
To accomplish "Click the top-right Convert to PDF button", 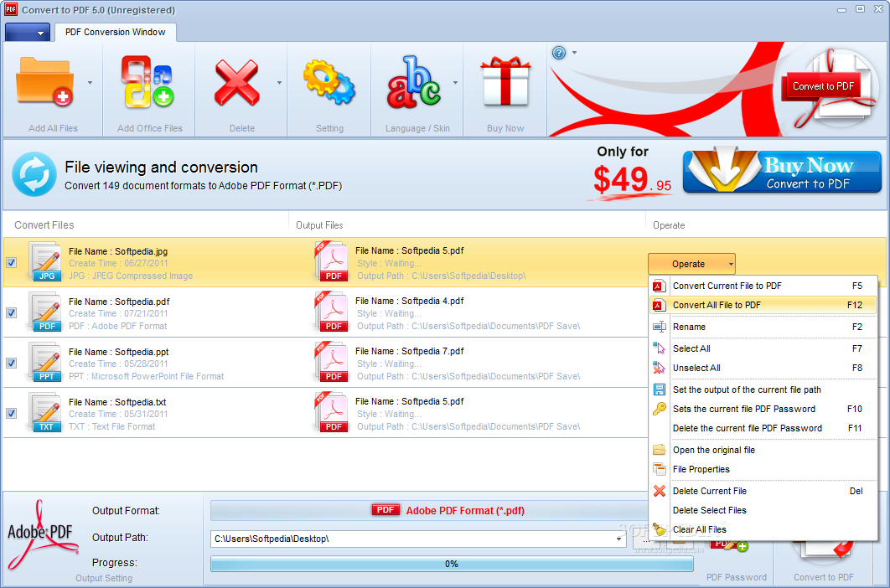I will pyautogui.click(x=823, y=86).
